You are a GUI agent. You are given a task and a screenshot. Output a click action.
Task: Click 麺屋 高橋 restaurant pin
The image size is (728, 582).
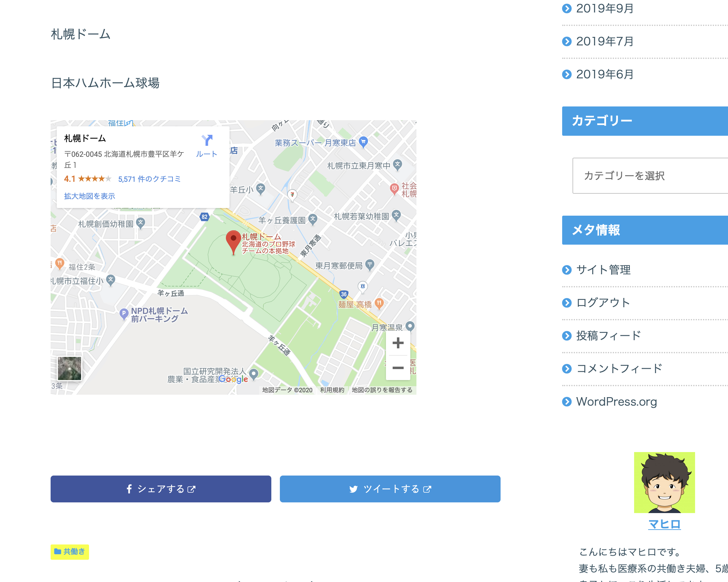click(x=379, y=304)
